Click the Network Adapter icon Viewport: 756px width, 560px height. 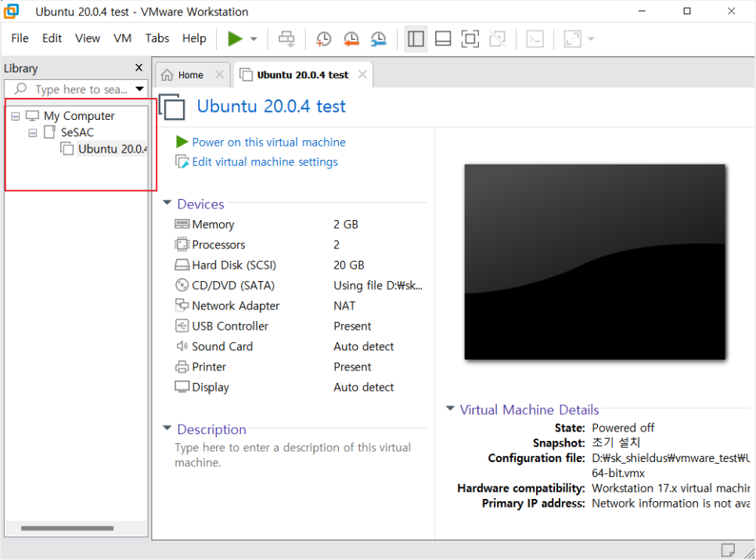coord(182,305)
